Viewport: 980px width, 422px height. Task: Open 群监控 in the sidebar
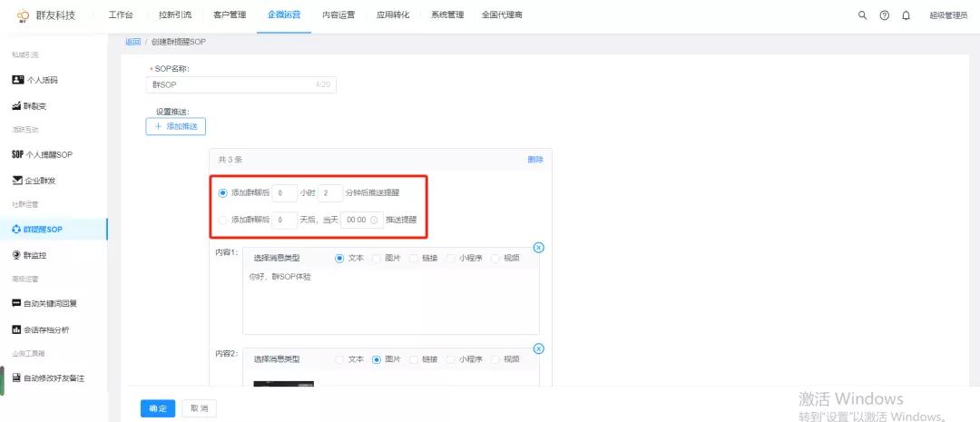point(35,255)
